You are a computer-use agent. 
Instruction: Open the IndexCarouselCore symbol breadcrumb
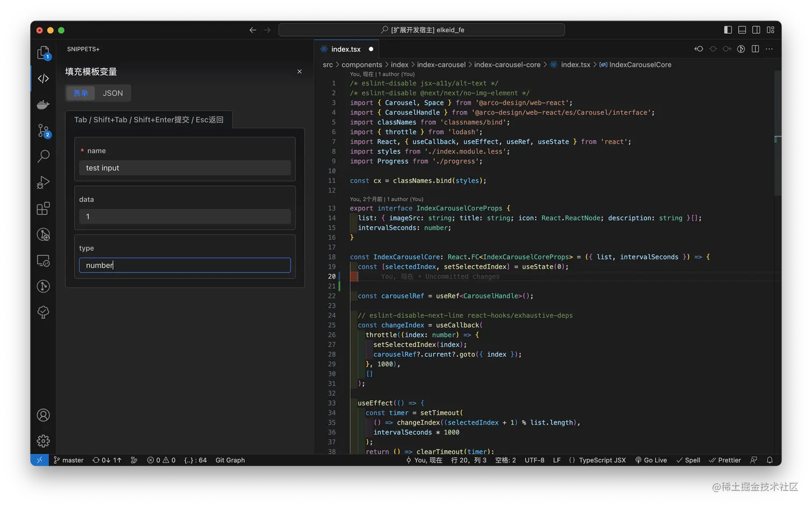tap(640, 65)
